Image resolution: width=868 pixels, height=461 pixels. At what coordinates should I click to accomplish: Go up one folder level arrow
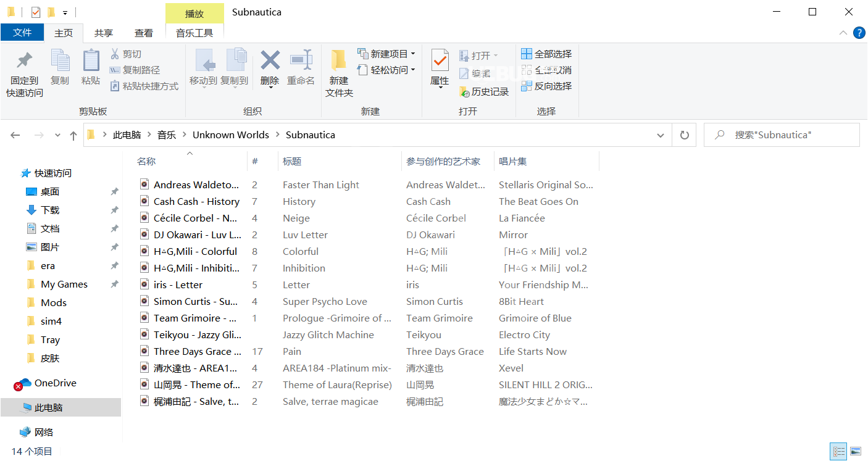tap(73, 135)
